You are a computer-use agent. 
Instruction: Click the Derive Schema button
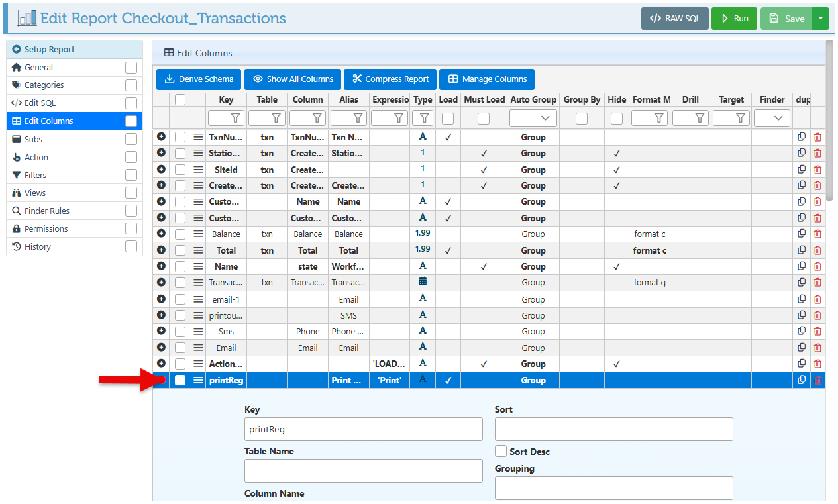coord(199,79)
